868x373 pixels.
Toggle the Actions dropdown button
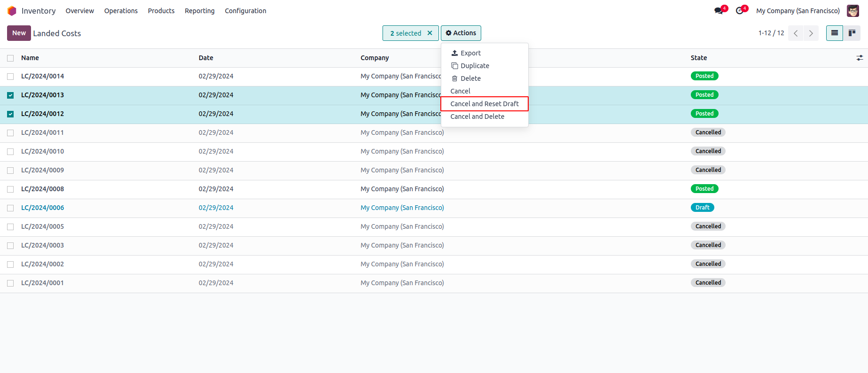[461, 33]
